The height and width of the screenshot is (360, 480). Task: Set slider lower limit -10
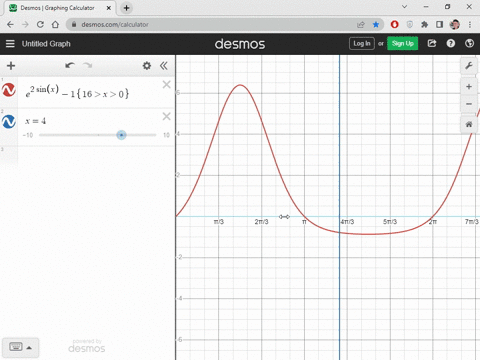28,135
